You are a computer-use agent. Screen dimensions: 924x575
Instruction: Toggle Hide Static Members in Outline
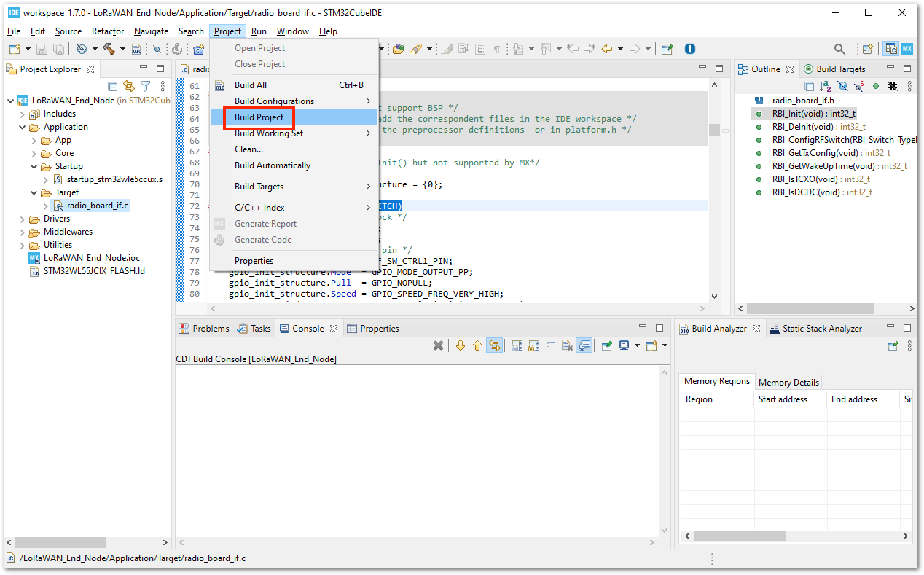coord(858,86)
